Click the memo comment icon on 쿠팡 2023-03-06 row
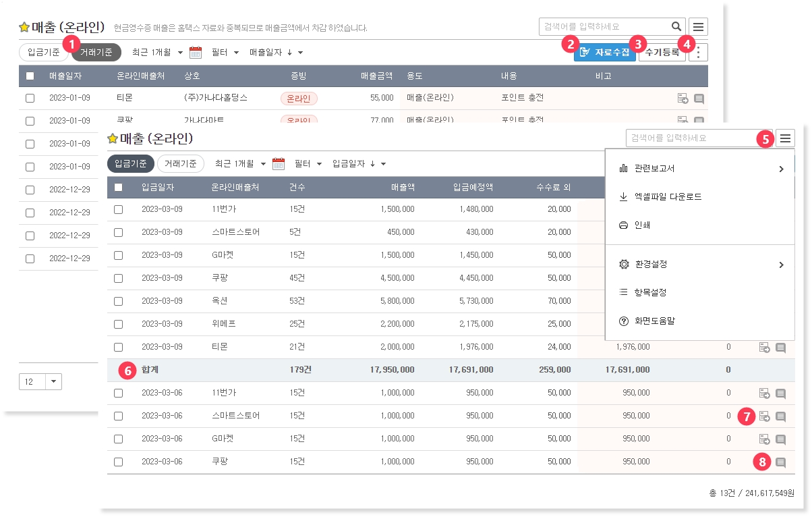The height and width of the screenshot is (517, 812). pyautogui.click(x=780, y=462)
